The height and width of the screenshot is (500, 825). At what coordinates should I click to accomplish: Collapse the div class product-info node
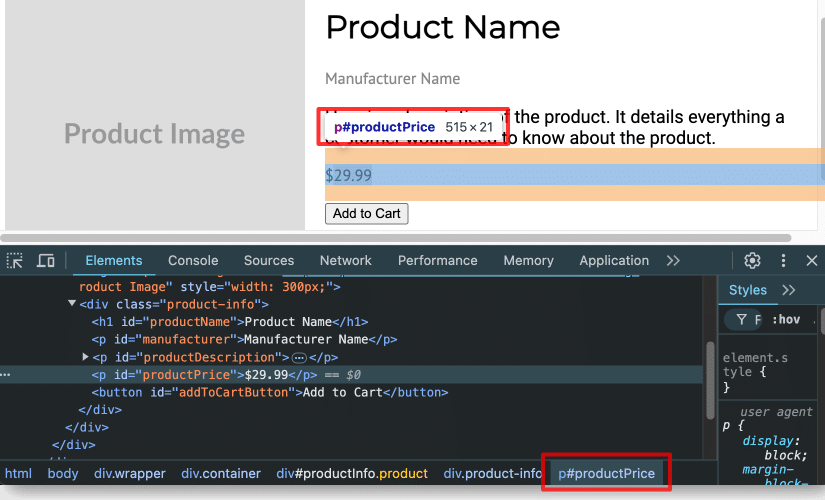[x=72, y=304]
